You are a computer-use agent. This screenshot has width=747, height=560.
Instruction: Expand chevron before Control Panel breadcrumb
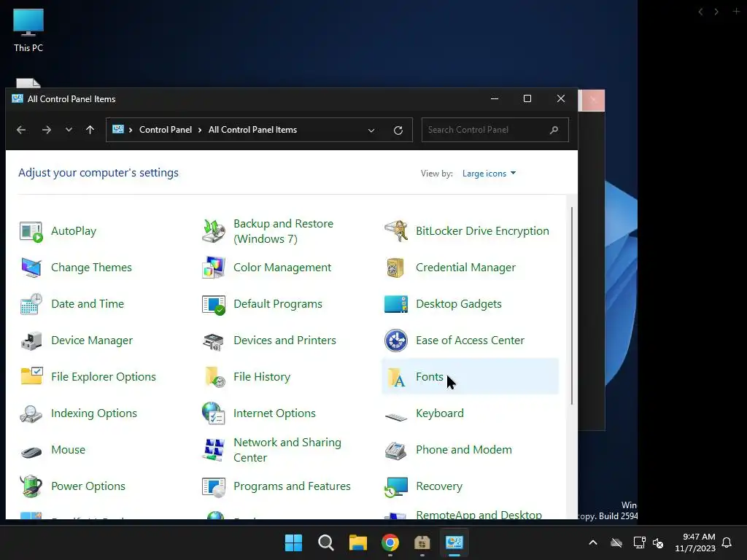(131, 130)
